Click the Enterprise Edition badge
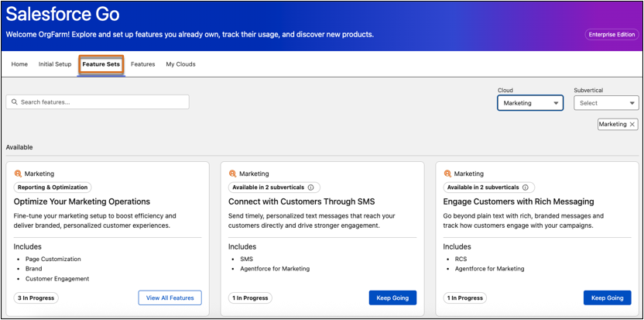 point(612,35)
